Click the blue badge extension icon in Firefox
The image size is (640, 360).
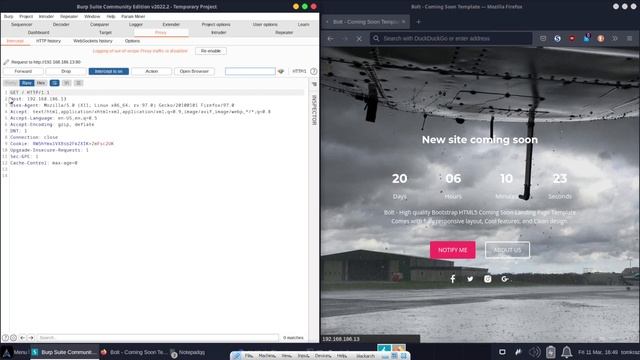pos(587,38)
